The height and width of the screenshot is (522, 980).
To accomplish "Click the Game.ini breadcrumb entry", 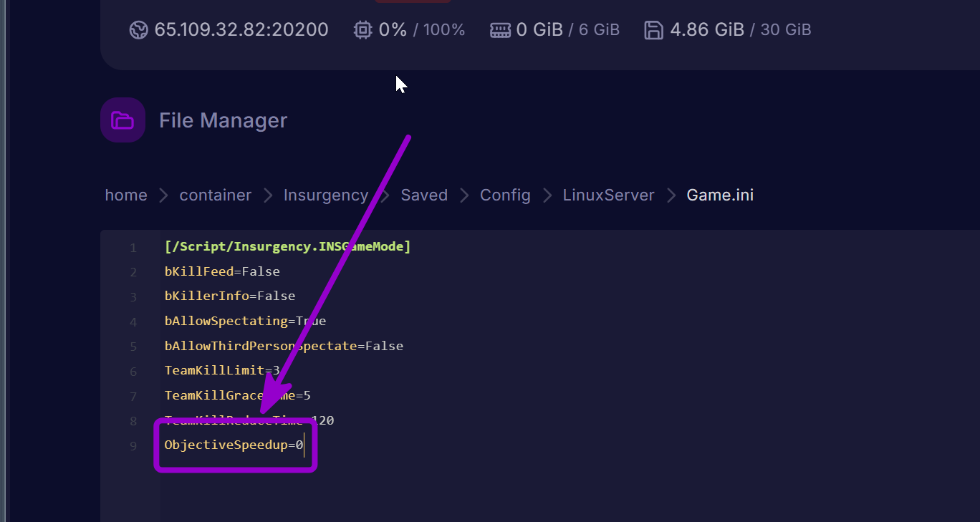I will tap(720, 195).
